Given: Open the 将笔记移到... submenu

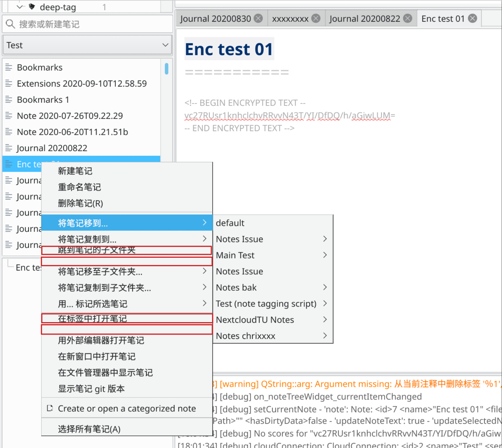Looking at the screenshot, I should (127, 223).
